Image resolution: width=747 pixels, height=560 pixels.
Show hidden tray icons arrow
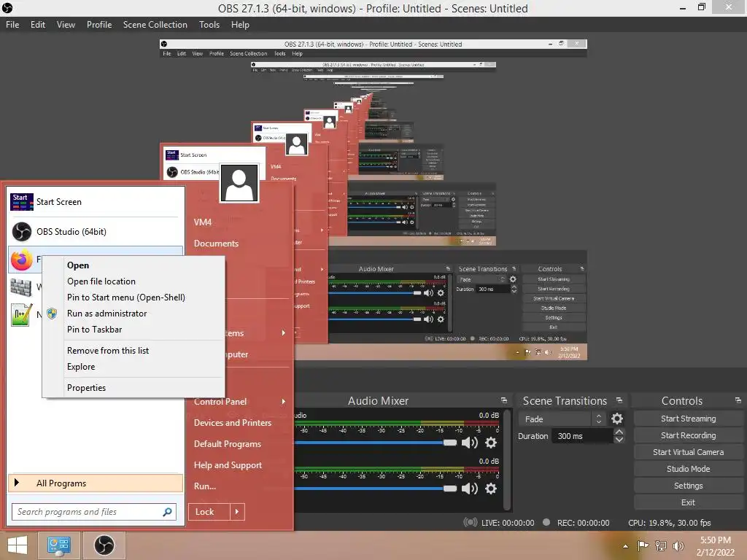tap(625, 546)
